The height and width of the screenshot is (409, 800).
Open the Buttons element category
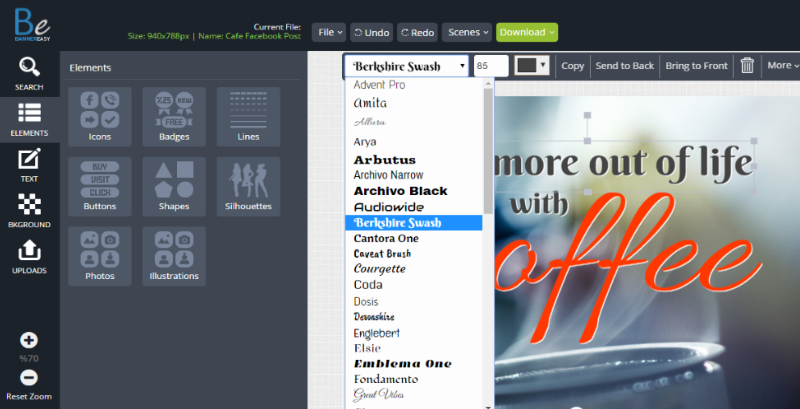99,187
